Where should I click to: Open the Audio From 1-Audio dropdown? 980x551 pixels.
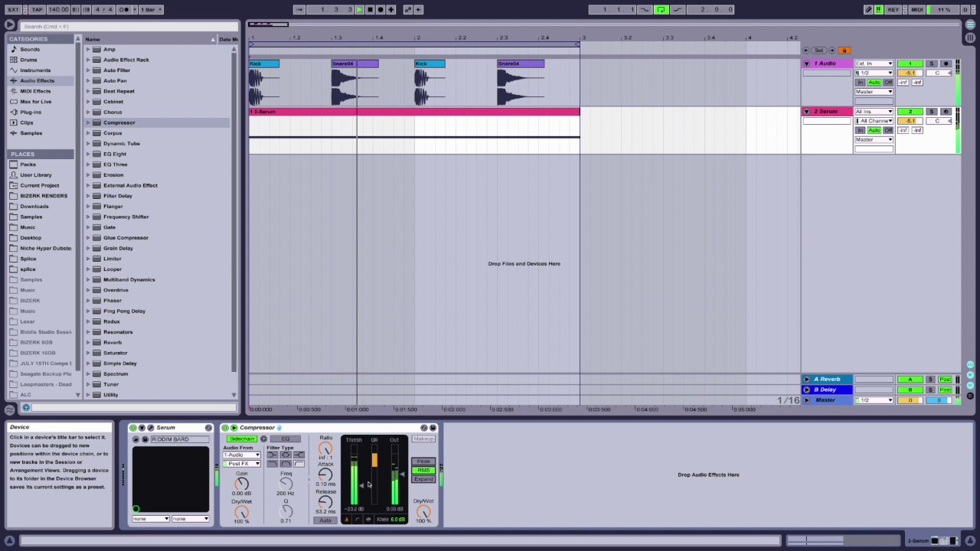click(x=241, y=455)
